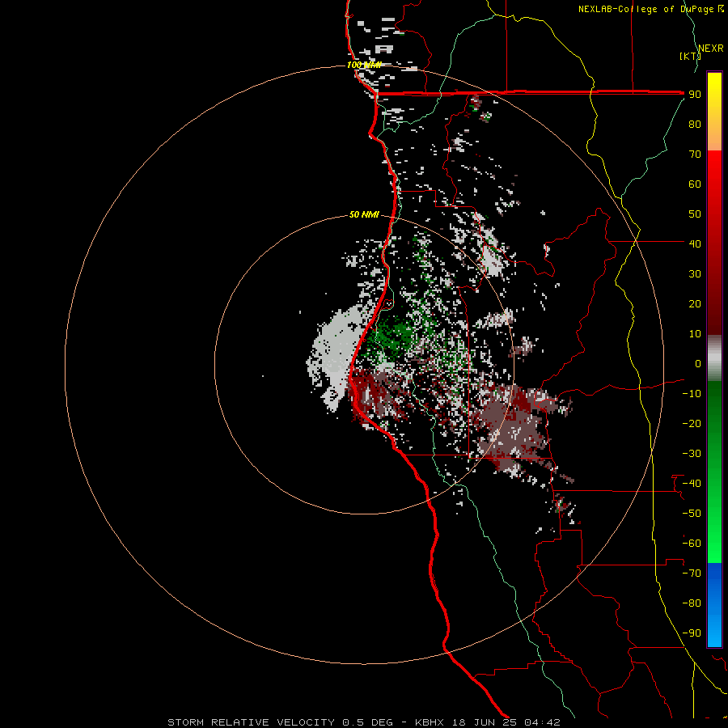Image resolution: width=728 pixels, height=728 pixels.
Task: Select the -30 value on velocity scale
Action: [692, 454]
